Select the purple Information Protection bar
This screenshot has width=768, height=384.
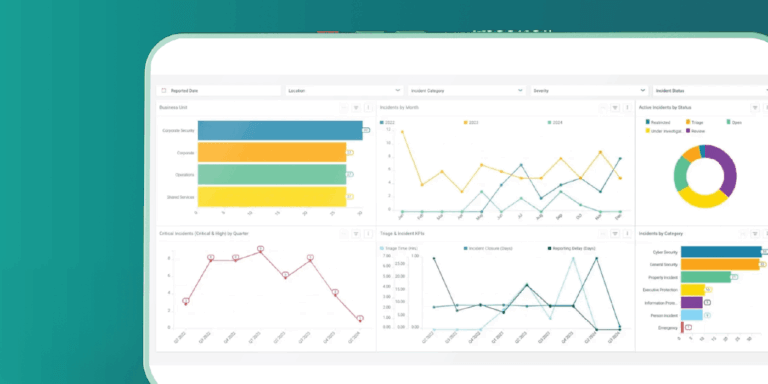pyautogui.click(x=692, y=303)
